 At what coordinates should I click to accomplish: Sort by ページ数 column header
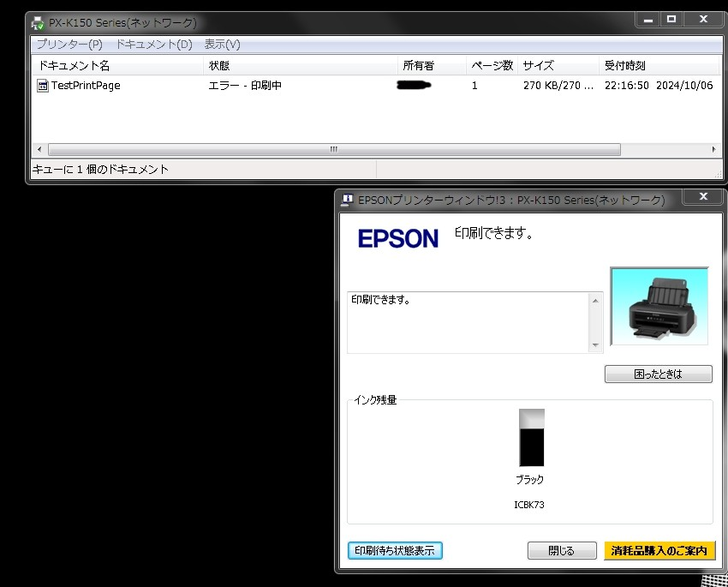[x=492, y=65]
